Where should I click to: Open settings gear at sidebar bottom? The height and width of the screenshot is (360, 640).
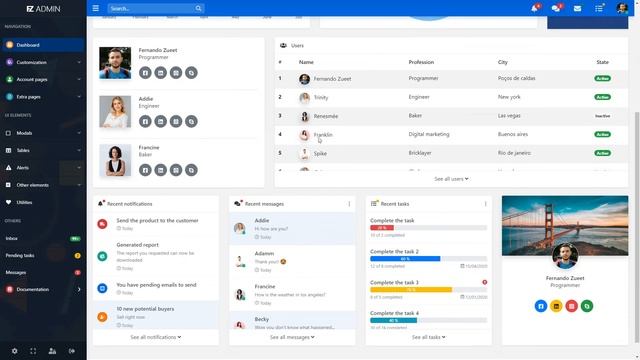coord(15,351)
